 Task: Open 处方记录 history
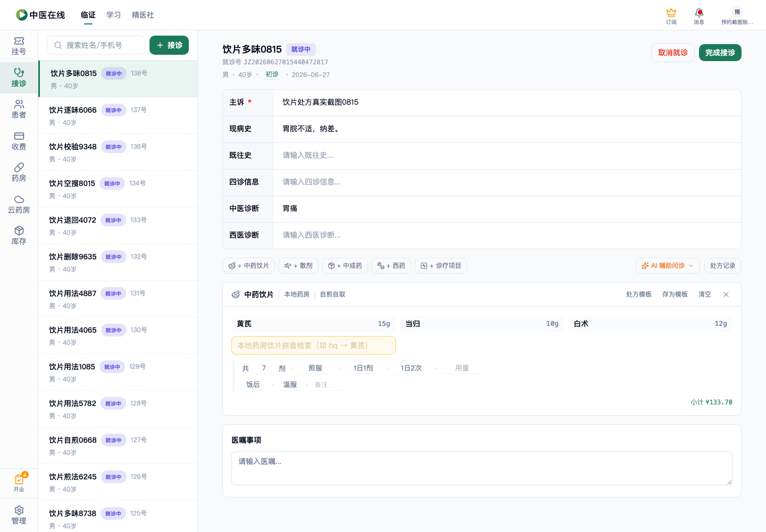[x=722, y=266]
